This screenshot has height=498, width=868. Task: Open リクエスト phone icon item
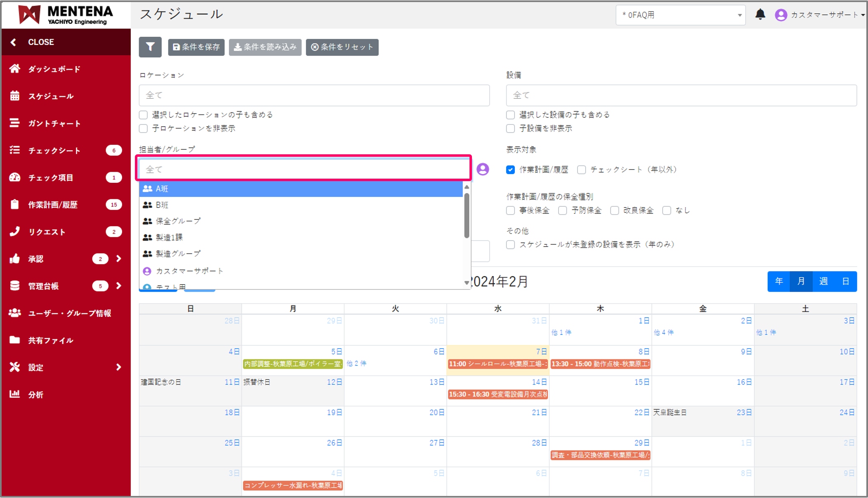(15, 231)
